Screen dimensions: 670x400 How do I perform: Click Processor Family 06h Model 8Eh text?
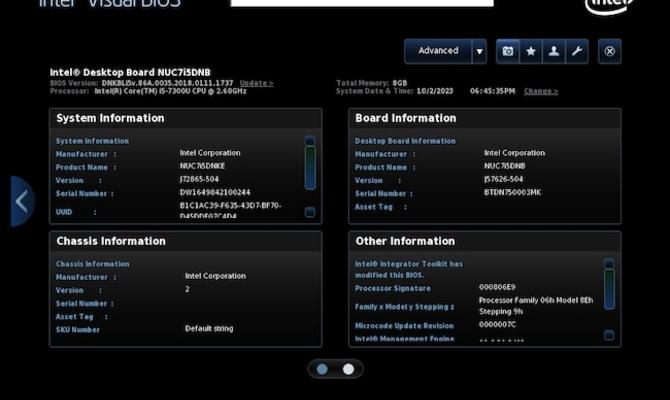(x=536, y=306)
